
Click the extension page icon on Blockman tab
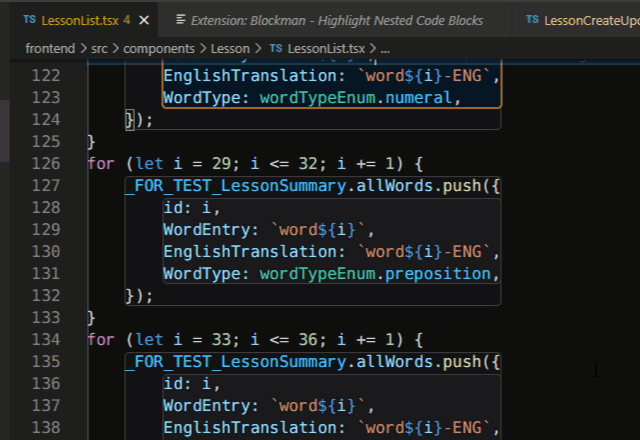pyautogui.click(x=180, y=19)
